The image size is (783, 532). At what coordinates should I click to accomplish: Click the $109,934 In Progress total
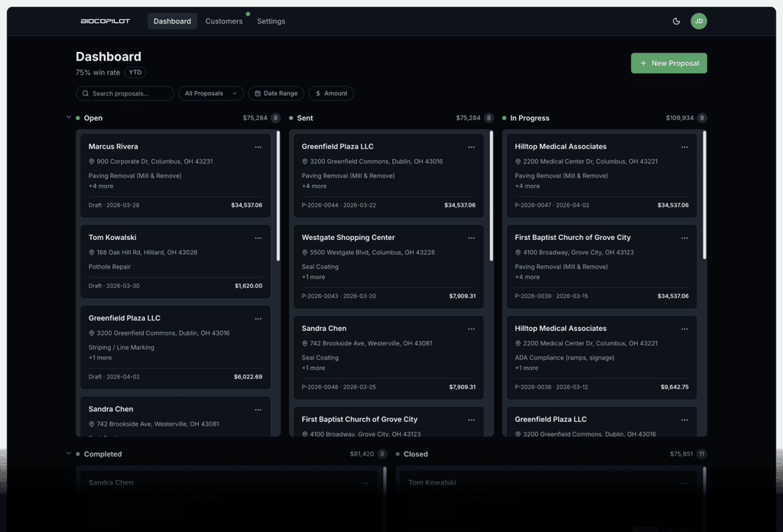pyautogui.click(x=680, y=118)
